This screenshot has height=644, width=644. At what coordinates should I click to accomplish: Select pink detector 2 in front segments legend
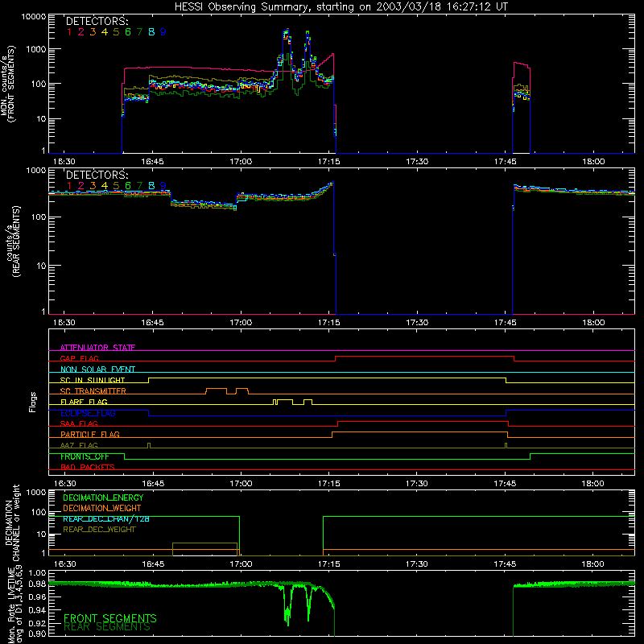pos(81,32)
